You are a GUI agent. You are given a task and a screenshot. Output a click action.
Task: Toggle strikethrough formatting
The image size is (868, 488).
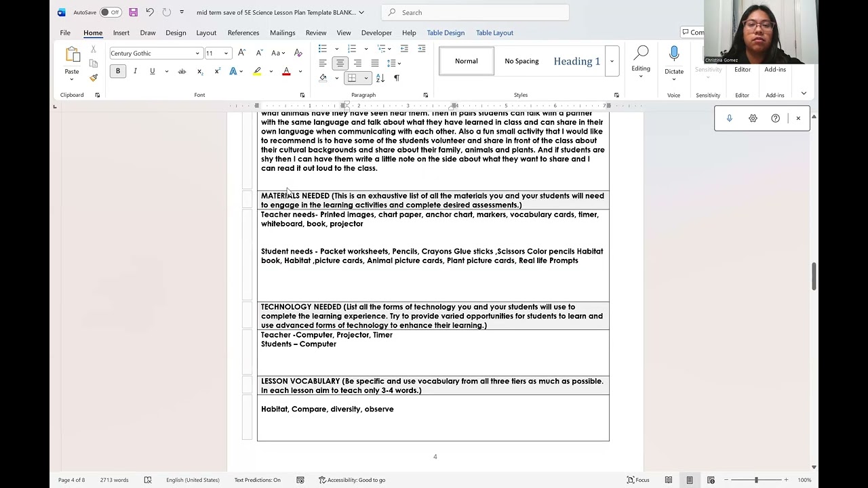click(182, 71)
